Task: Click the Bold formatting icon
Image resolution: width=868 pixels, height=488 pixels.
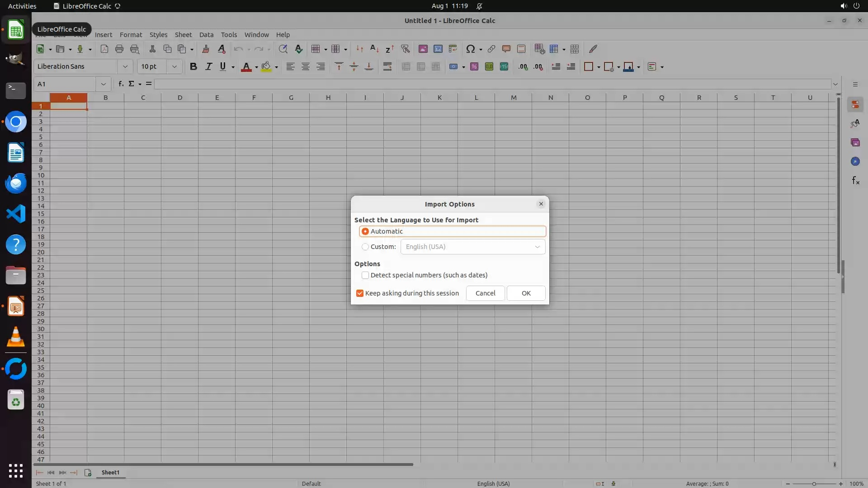Action: [193, 66]
